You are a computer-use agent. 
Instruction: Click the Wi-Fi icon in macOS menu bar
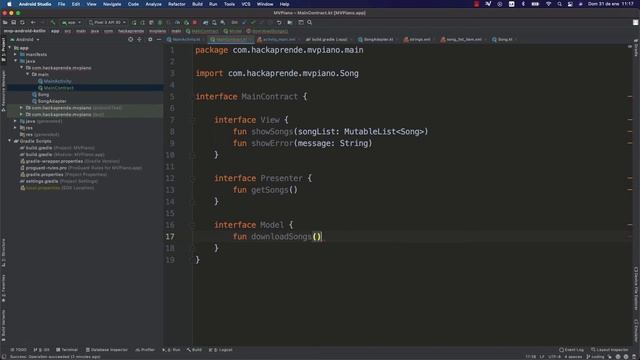tap(549, 4)
